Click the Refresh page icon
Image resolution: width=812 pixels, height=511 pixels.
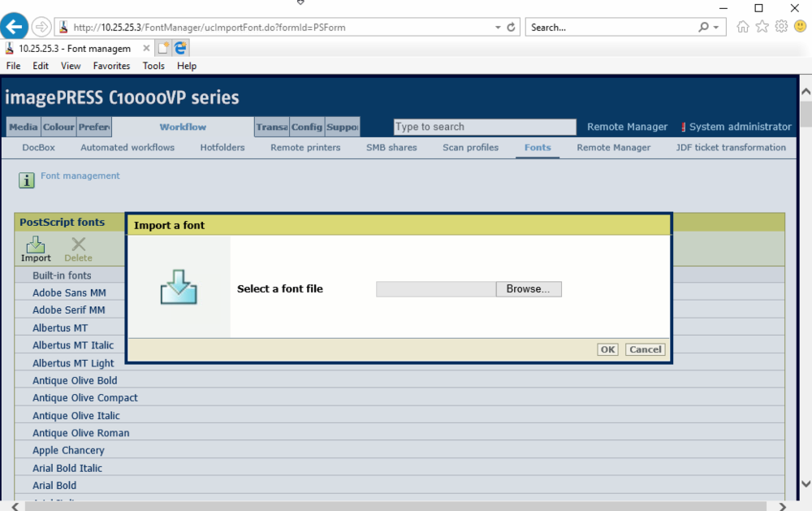(x=511, y=27)
